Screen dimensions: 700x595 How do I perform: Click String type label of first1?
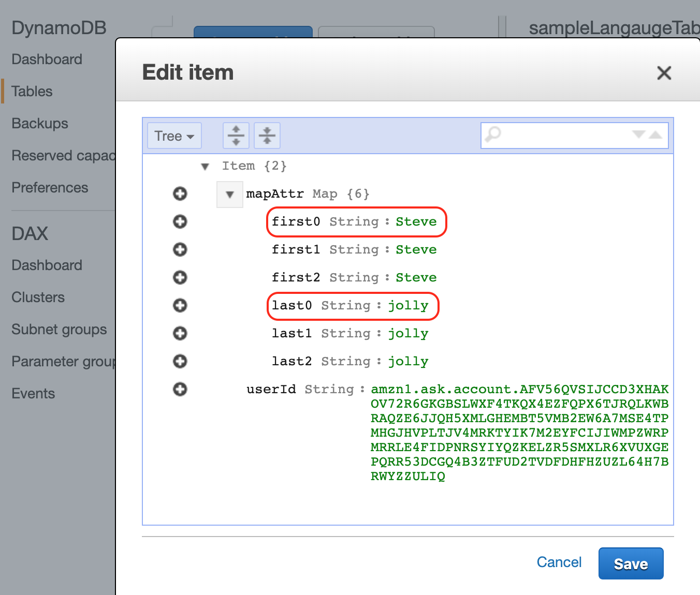point(354,250)
